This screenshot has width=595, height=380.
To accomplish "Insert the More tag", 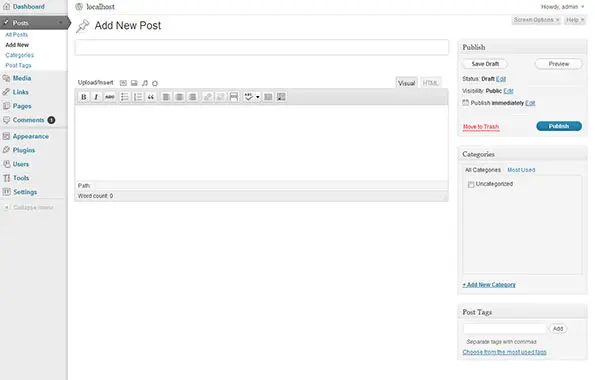I will 234,97.
